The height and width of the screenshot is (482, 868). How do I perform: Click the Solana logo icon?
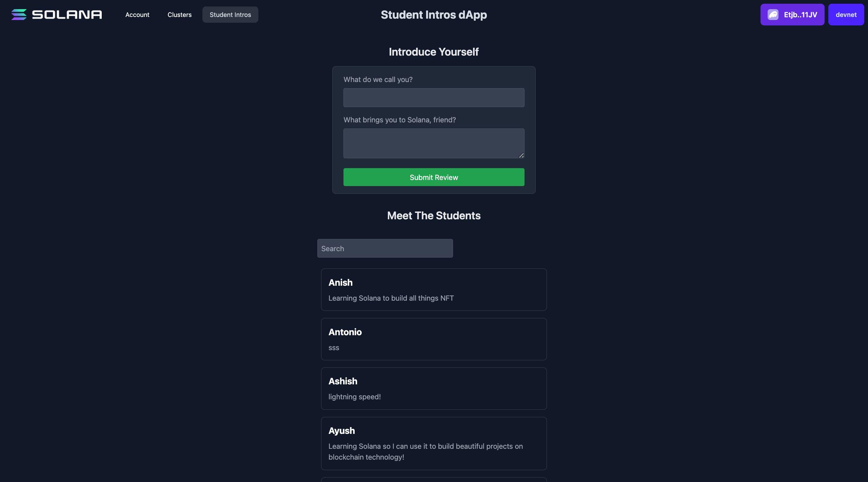click(19, 15)
